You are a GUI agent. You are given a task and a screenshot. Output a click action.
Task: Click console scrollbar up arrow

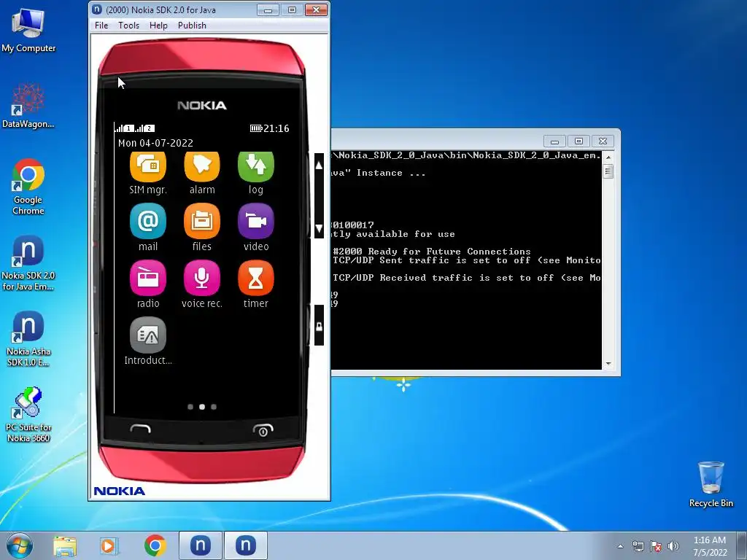[x=608, y=157]
